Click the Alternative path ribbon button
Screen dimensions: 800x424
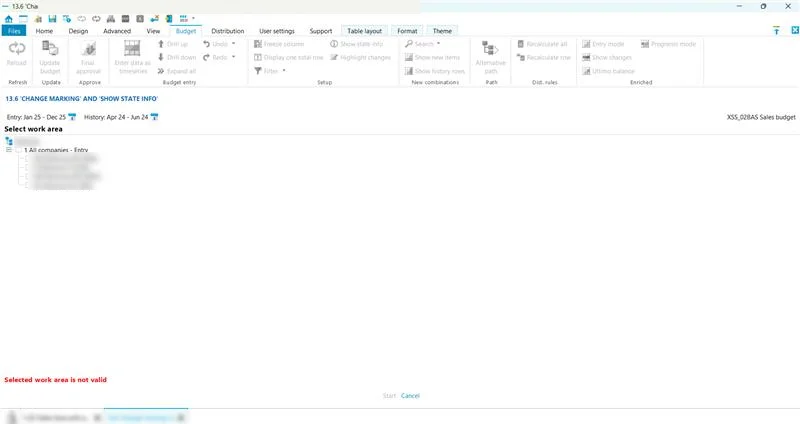pos(490,57)
